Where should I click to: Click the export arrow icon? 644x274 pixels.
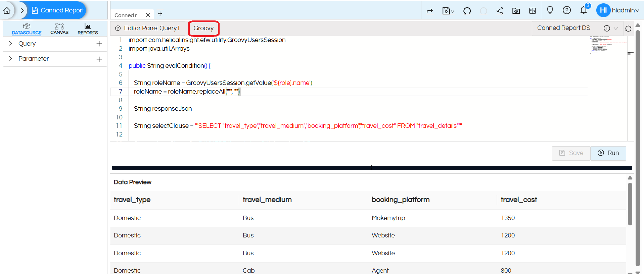point(430,11)
